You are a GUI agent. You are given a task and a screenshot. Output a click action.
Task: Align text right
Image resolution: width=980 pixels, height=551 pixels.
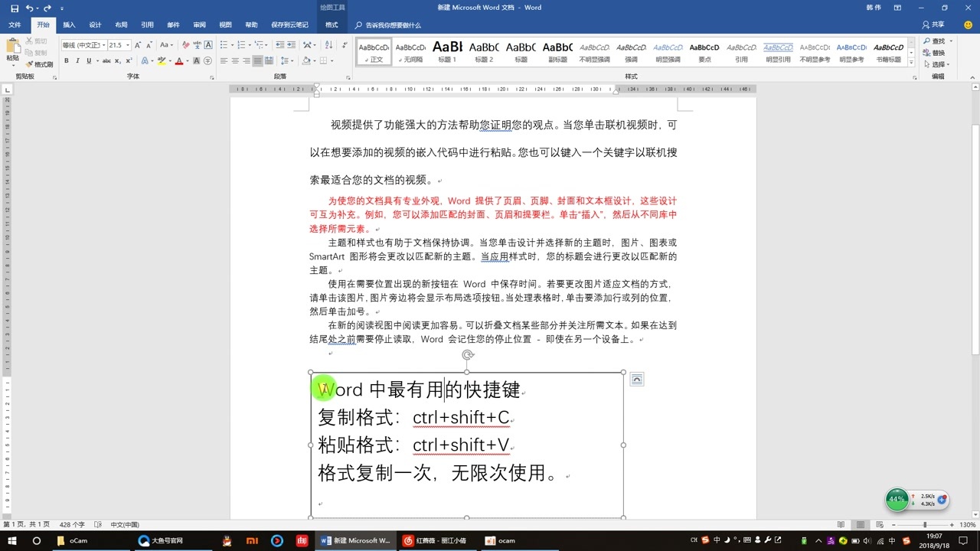[x=247, y=60]
